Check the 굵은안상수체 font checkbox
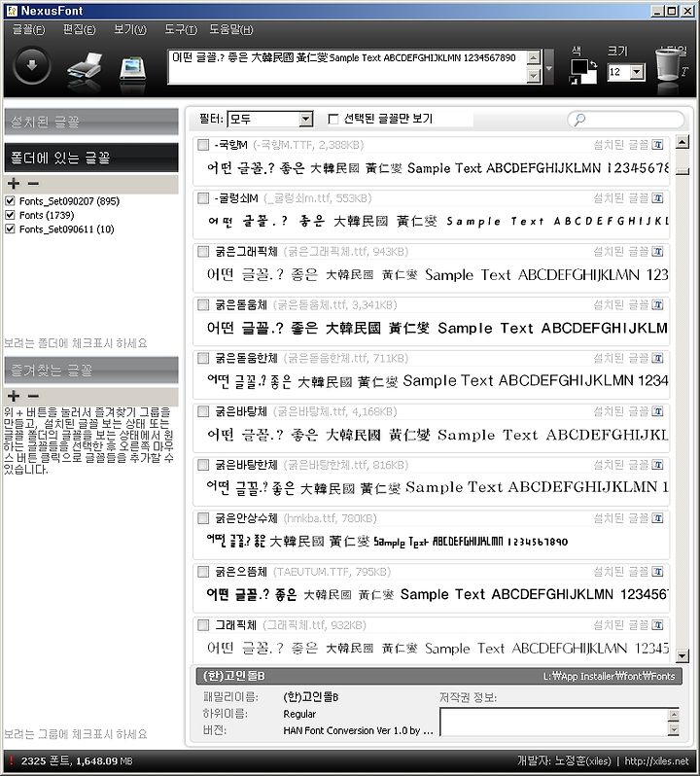This screenshot has height=776, width=700. point(203,518)
